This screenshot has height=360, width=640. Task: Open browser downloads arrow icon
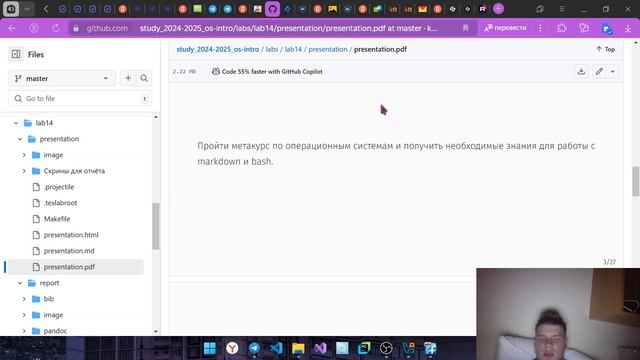(628, 28)
